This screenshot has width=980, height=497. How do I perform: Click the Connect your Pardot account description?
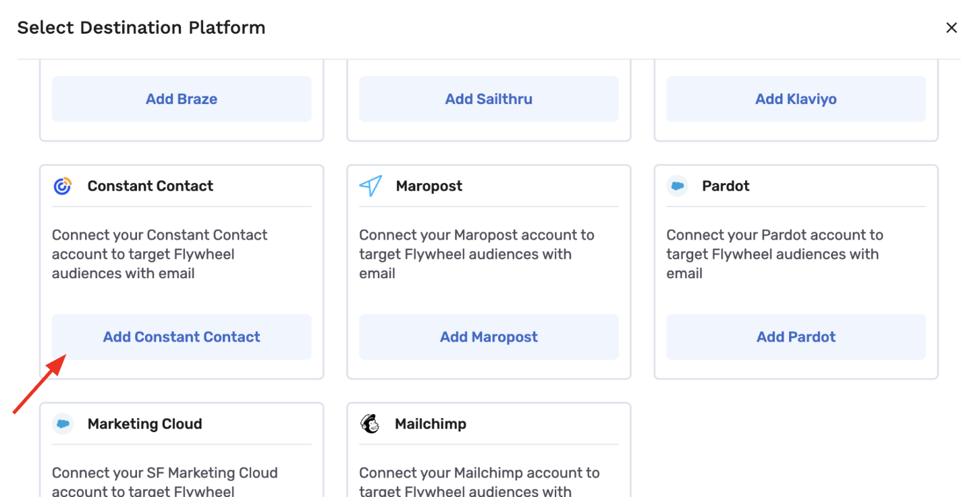click(x=775, y=255)
